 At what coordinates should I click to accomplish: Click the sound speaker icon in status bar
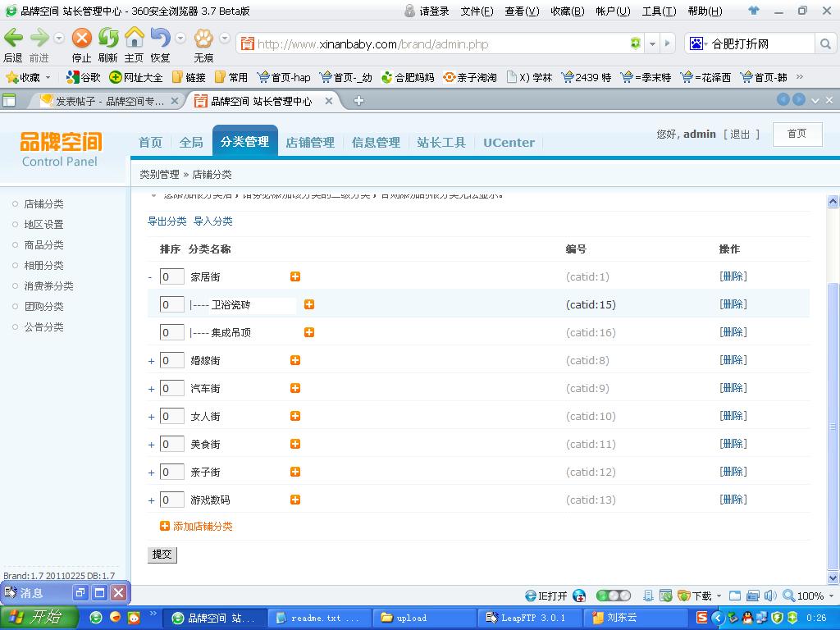(770, 596)
